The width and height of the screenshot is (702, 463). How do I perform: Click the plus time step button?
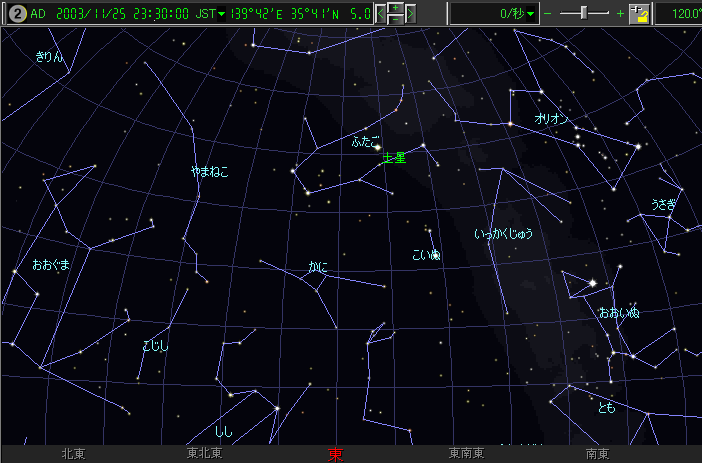[396, 8]
